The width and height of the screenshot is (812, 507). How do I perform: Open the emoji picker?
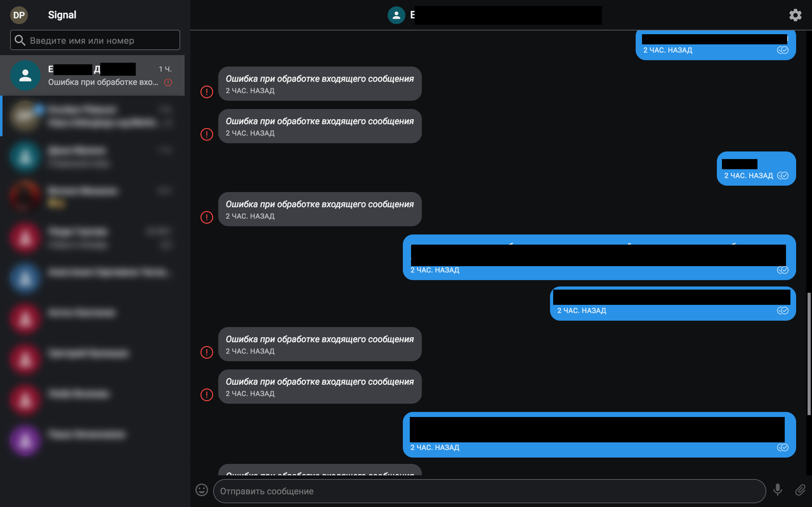click(201, 490)
